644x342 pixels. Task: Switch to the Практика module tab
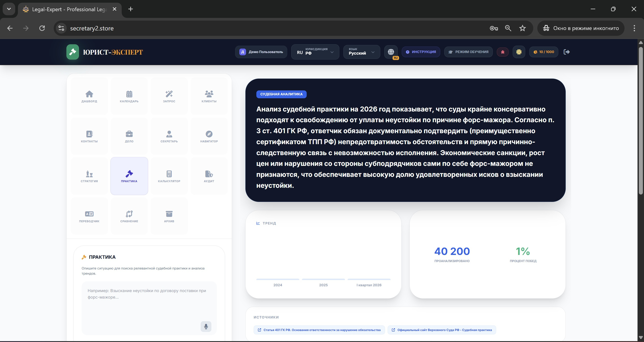click(x=129, y=176)
